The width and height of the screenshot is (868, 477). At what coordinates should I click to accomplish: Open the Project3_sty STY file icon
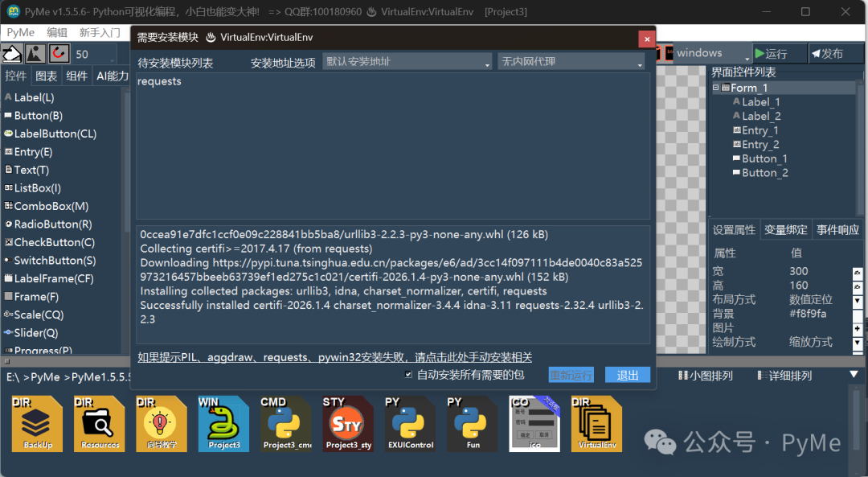pyautogui.click(x=348, y=424)
